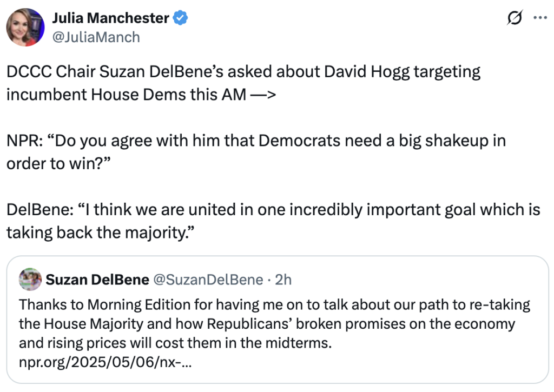Open the Grok slashed-circle icon
Viewport: 554px width, 392px height.
point(515,18)
